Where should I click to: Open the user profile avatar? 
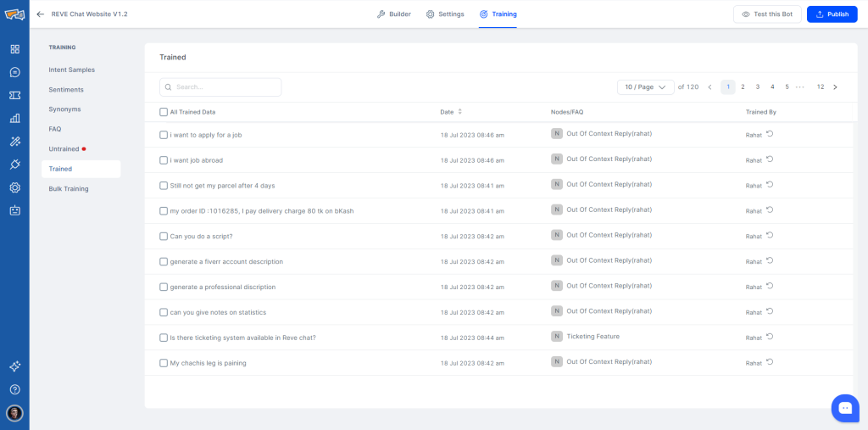point(15,413)
